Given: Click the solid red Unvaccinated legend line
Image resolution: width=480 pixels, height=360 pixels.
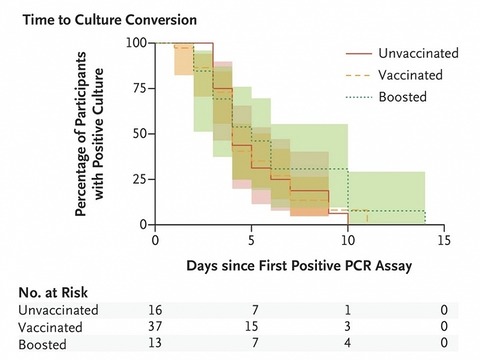Looking at the screenshot, I should click(x=358, y=54).
